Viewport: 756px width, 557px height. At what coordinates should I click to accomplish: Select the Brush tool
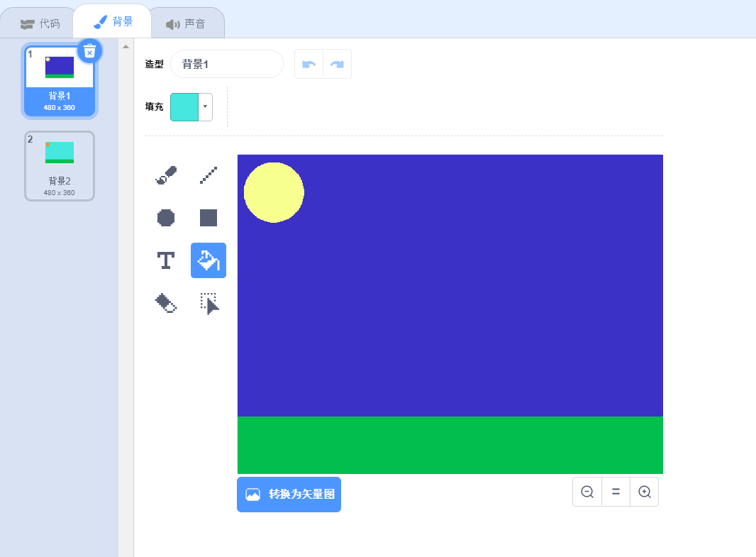pyautogui.click(x=165, y=175)
